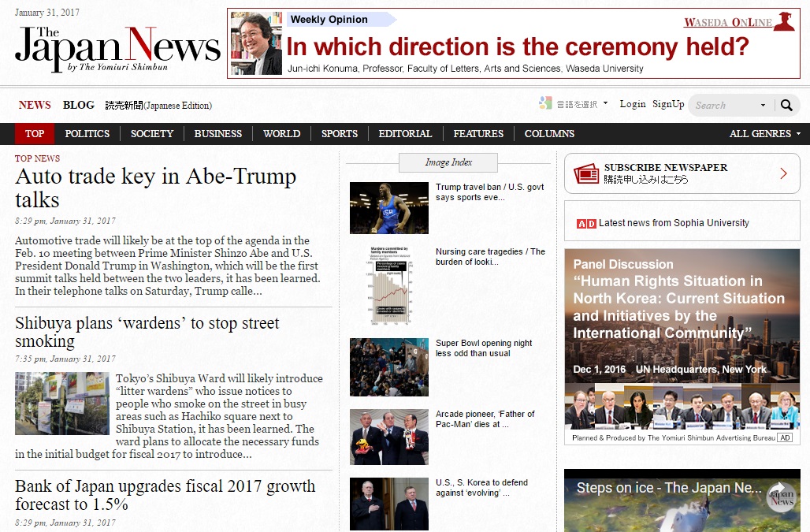This screenshot has width=810, height=532.
Task: Open the WORLD section
Action: pyautogui.click(x=281, y=134)
